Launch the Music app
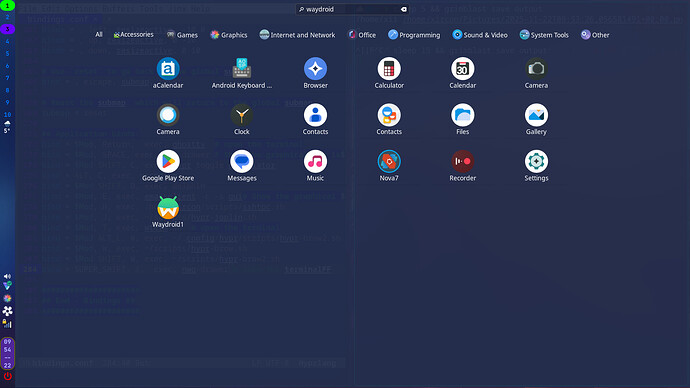Viewport: 690px width, 388px height. (315, 166)
